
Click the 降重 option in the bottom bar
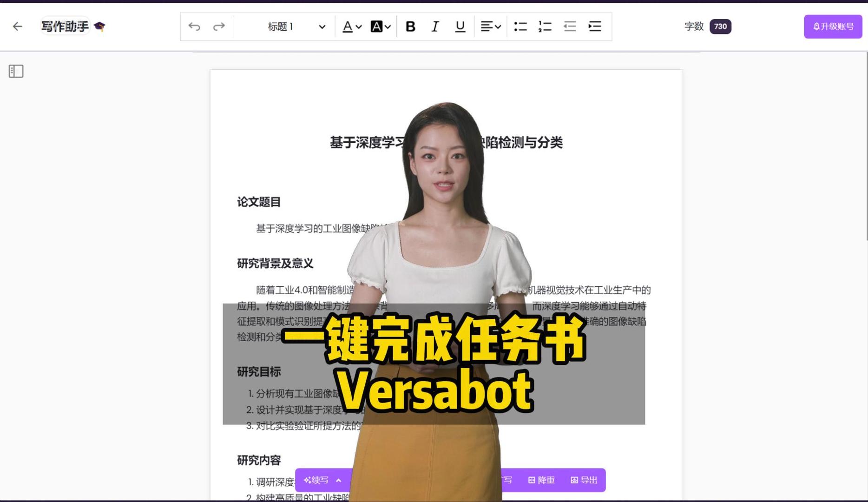[x=542, y=480]
